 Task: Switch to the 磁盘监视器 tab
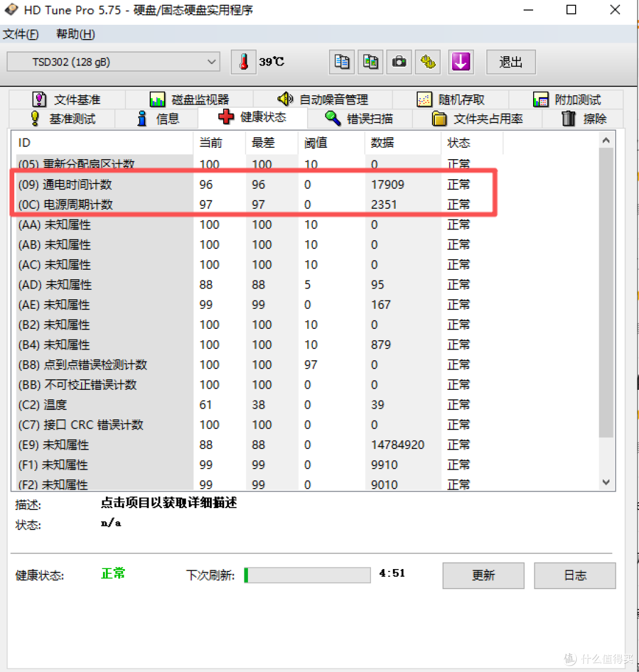189,99
